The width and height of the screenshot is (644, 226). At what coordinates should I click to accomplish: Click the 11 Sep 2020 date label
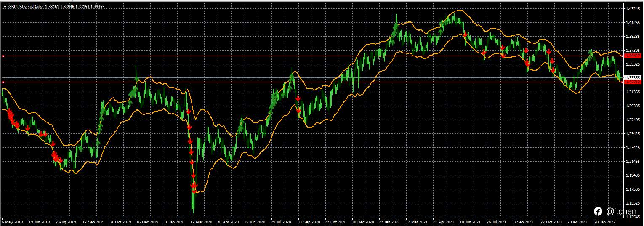(309, 221)
